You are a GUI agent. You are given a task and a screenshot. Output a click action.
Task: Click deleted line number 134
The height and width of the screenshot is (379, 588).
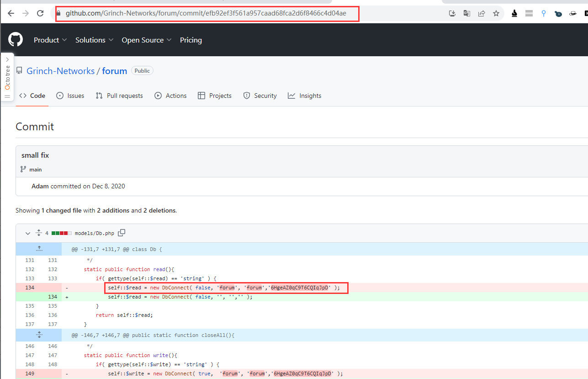[30, 288]
